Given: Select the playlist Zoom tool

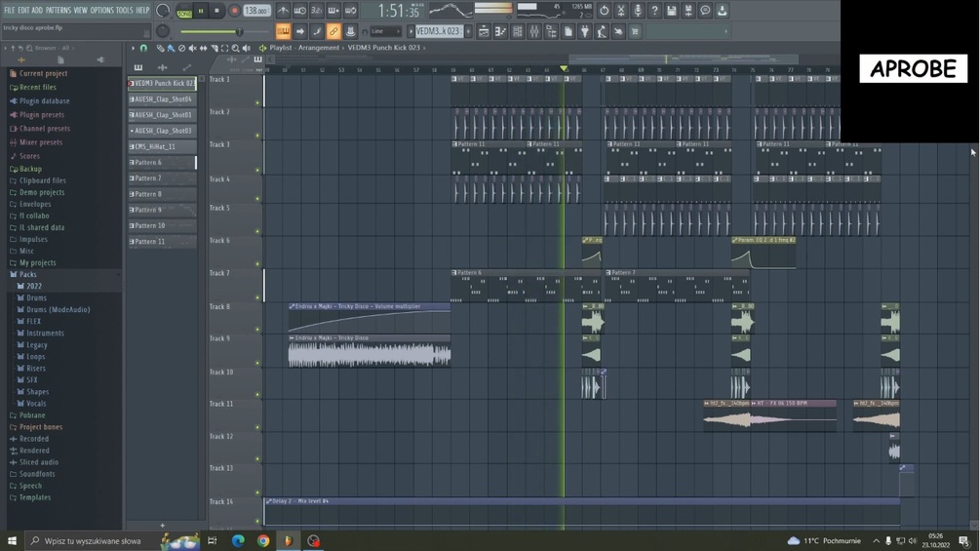Looking at the screenshot, I should click(235, 48).
